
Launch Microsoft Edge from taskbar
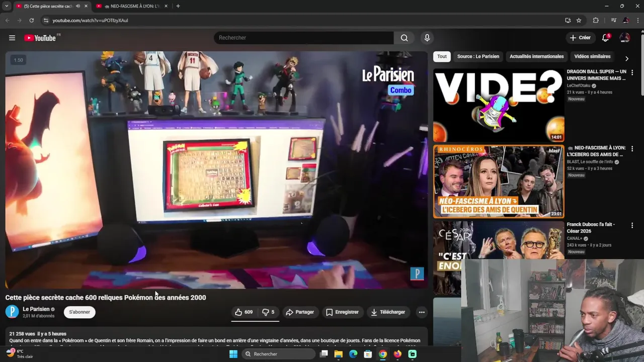click(x=353, y=354)
